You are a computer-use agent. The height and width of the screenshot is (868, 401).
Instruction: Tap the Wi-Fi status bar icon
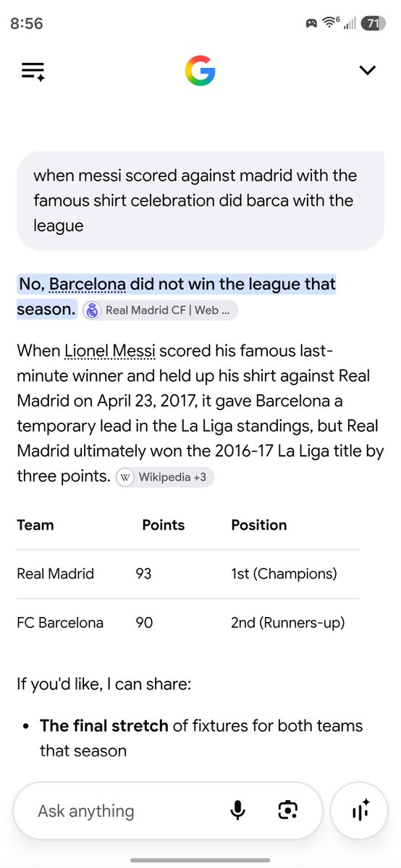(x=332, y=22)
